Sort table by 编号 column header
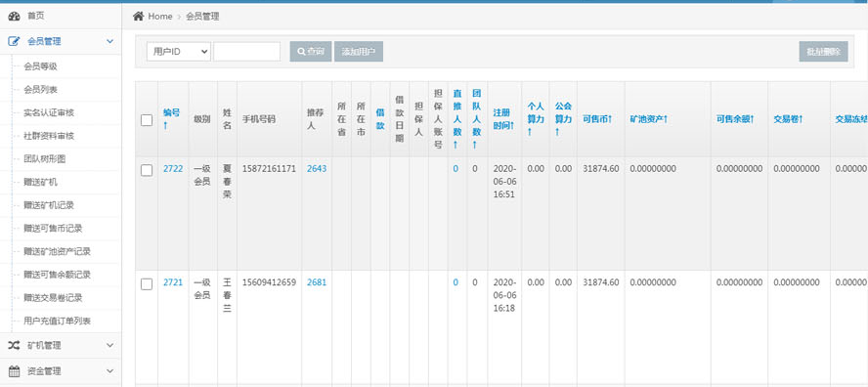This screenshot has height=387, width=868. pyautogui.click(x=172, y=118)
